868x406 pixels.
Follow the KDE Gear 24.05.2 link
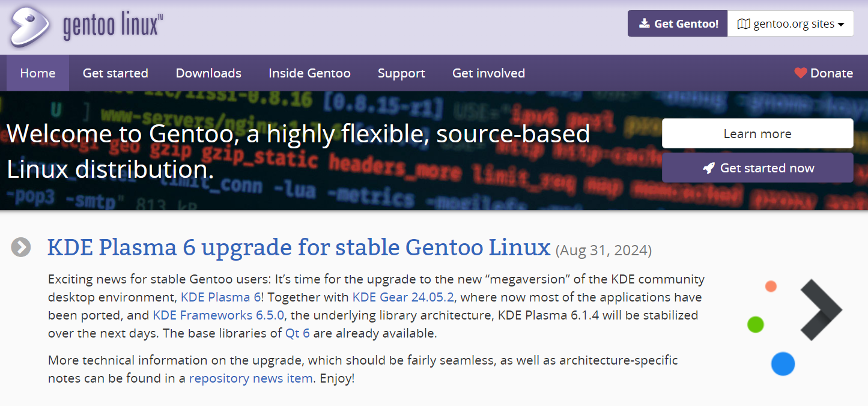point(404,297)
